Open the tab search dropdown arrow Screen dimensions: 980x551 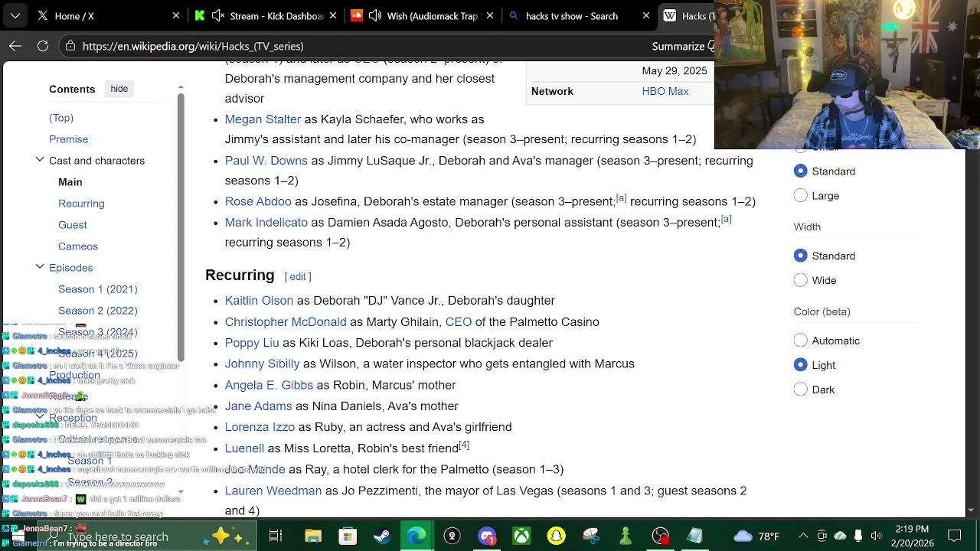15,15
